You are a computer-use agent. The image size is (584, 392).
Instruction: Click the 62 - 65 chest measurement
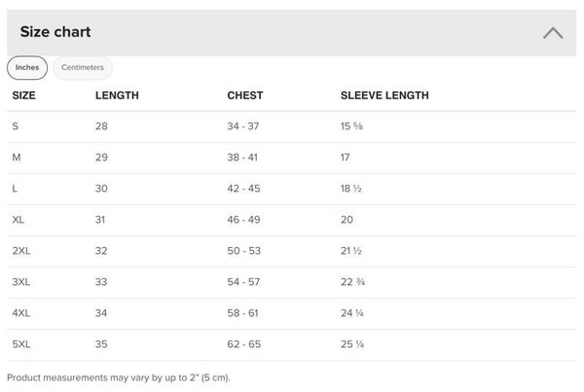(x=244, y=344)
